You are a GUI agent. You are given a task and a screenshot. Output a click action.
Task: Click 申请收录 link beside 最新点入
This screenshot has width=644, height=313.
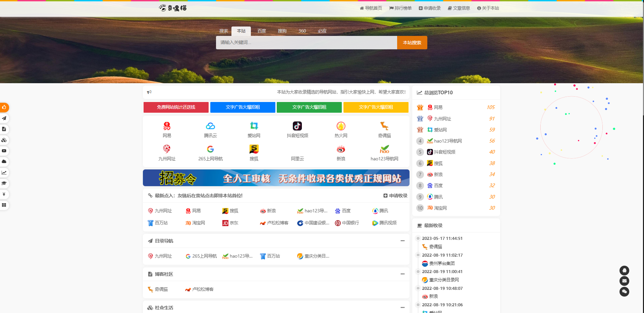[x=395, y=196]
